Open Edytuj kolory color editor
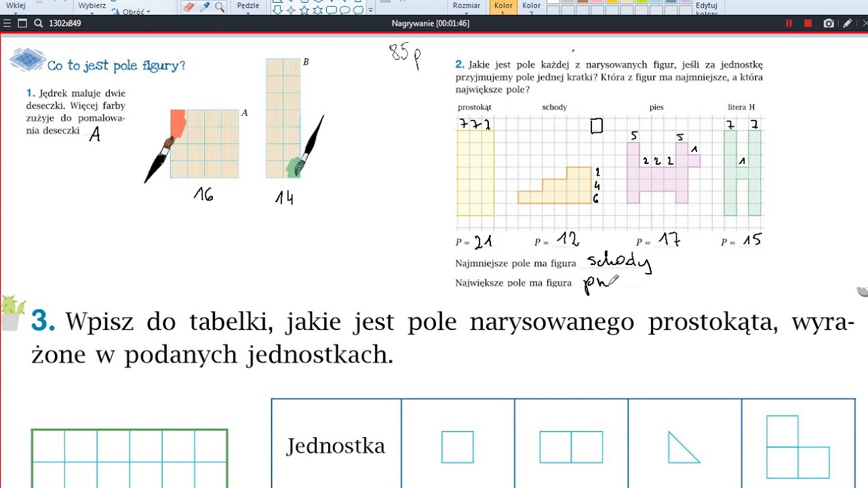The image size is (868, 488). click(x=707, y=8)
